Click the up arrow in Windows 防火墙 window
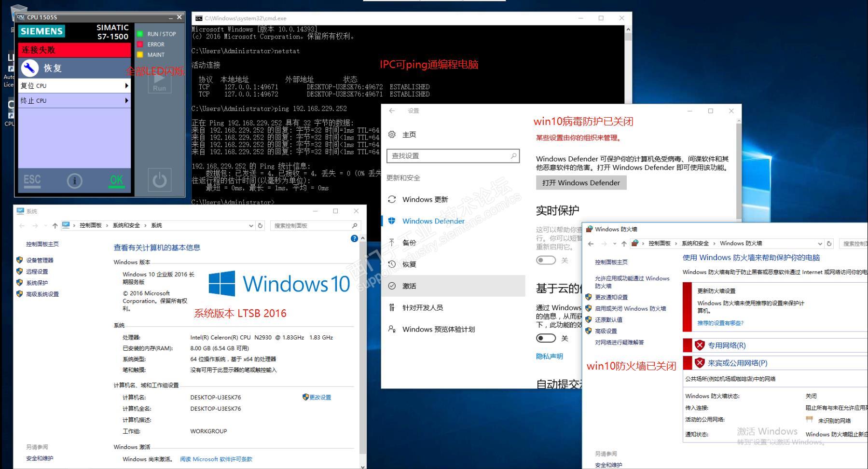 (x=624, y=244)
